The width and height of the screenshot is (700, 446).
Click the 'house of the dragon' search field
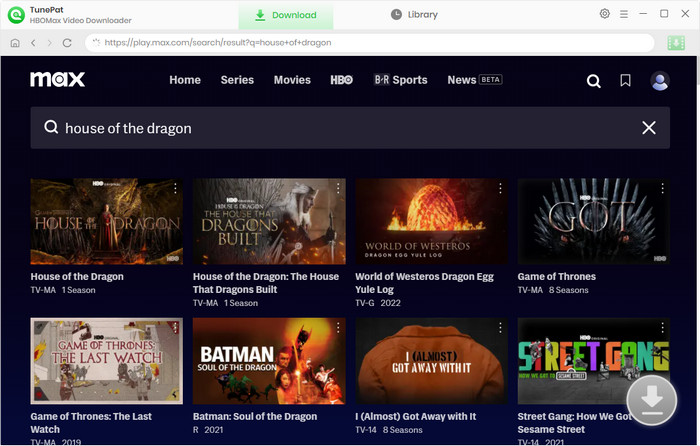point(350,128)
